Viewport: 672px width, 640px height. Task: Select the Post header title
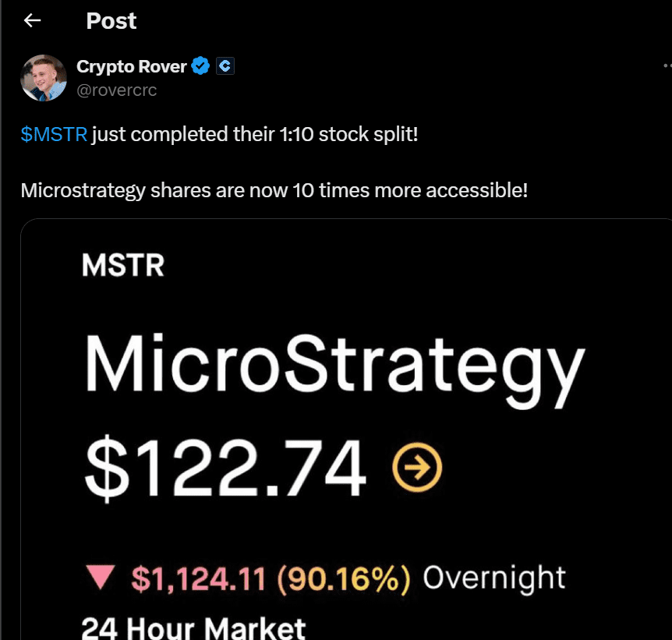tap(111, 21)
